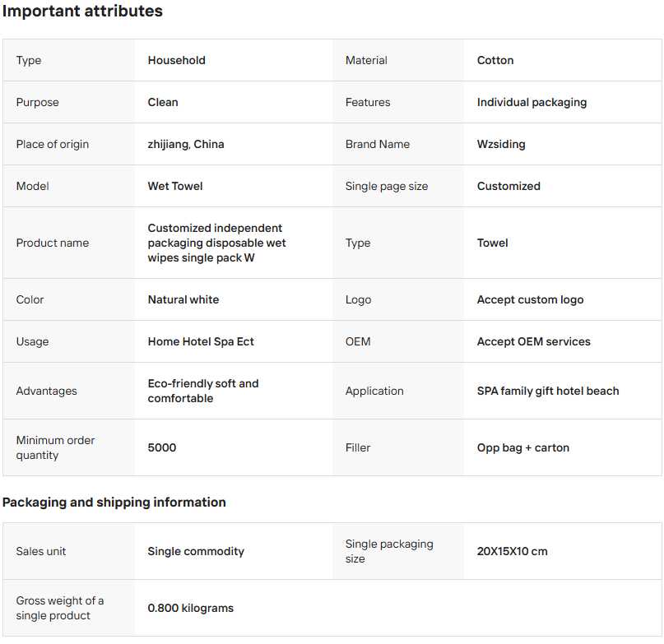Click the SPA family gift hotel beach value
The height and width of the screenshot is (644, 664).
click(x=548, y=391)
